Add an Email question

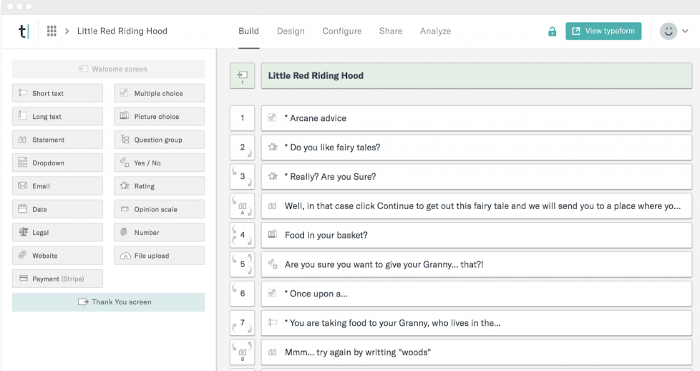57,186
